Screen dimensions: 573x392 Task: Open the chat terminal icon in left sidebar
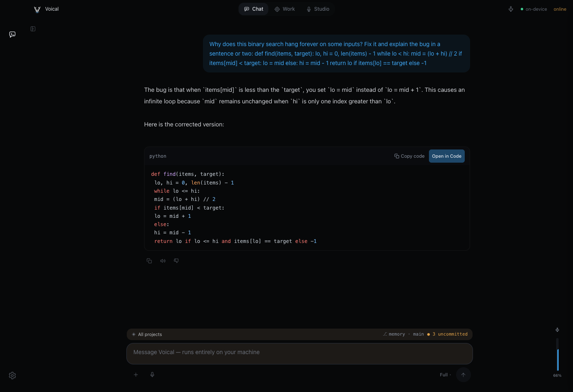coord(12,34)
